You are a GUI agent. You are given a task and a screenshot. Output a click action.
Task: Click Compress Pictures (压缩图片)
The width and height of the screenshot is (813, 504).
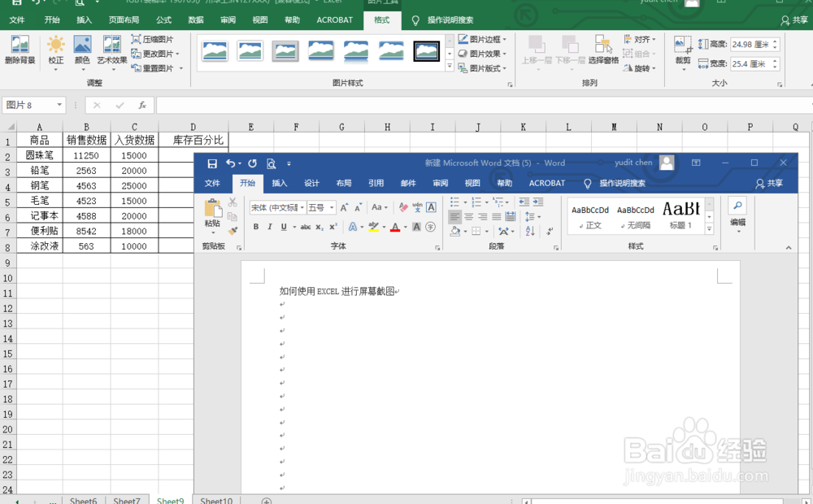[153, 39]
